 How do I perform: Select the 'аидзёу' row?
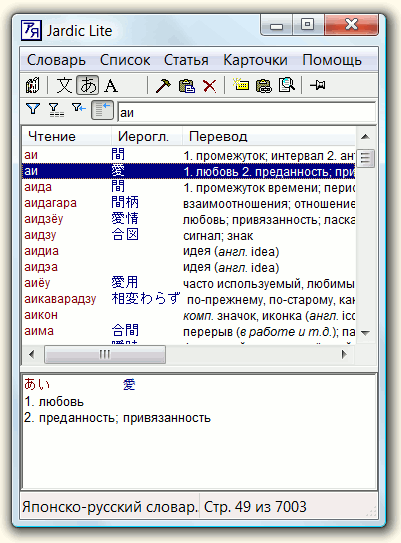pyautogui.click(x=189, y=219)
